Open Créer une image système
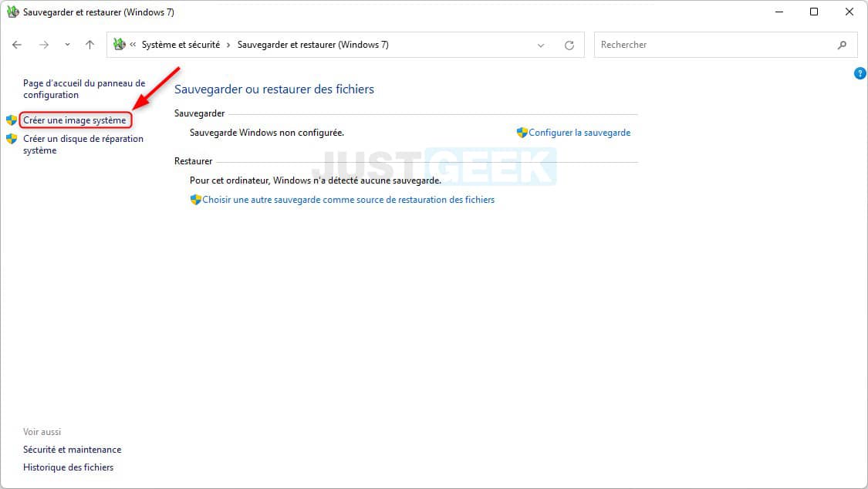 (x=75, y=120)
